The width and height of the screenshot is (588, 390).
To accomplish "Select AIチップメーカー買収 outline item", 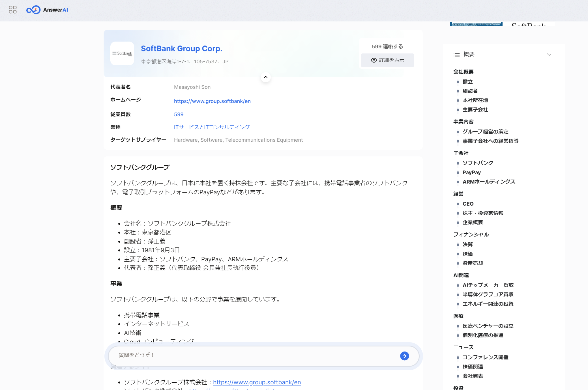I will (488, 285).
